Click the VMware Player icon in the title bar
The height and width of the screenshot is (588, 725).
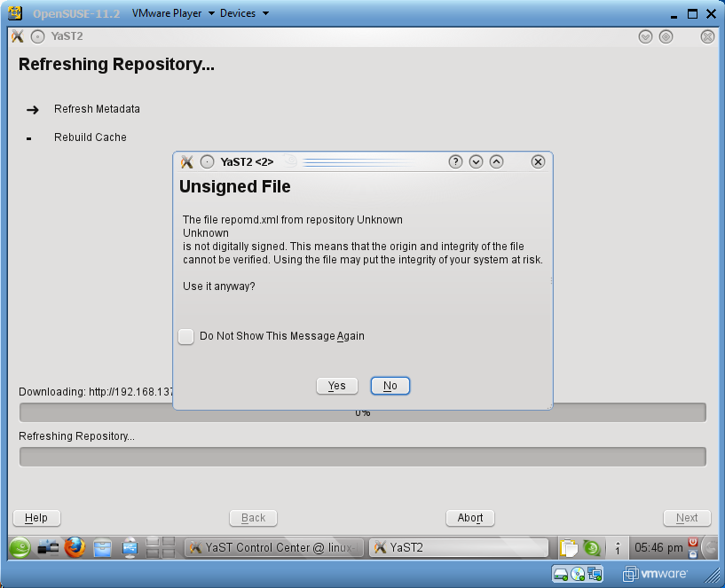(x=15, y=13)
